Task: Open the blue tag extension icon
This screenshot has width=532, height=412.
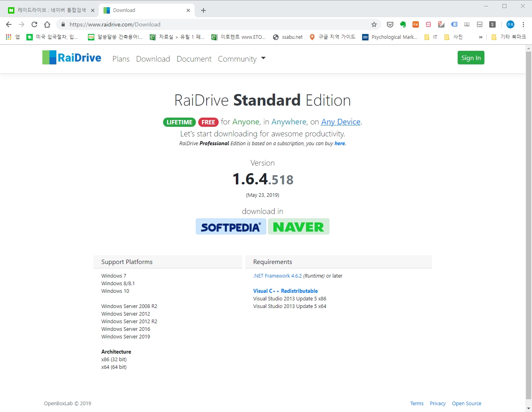Action: click(454, 24)
